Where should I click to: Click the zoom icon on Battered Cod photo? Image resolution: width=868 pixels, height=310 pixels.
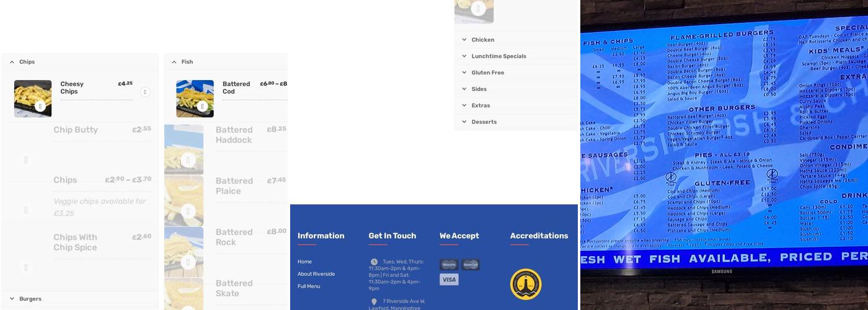202,106
